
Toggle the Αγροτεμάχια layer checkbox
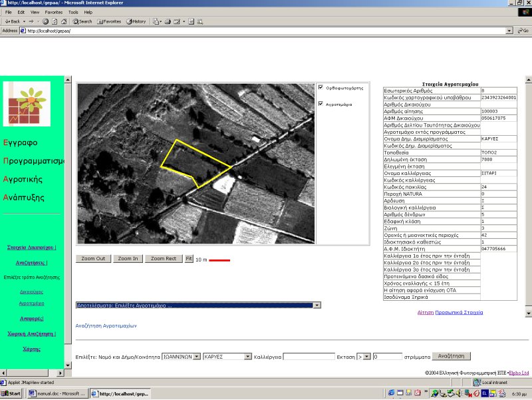click(x=321, y=104)
